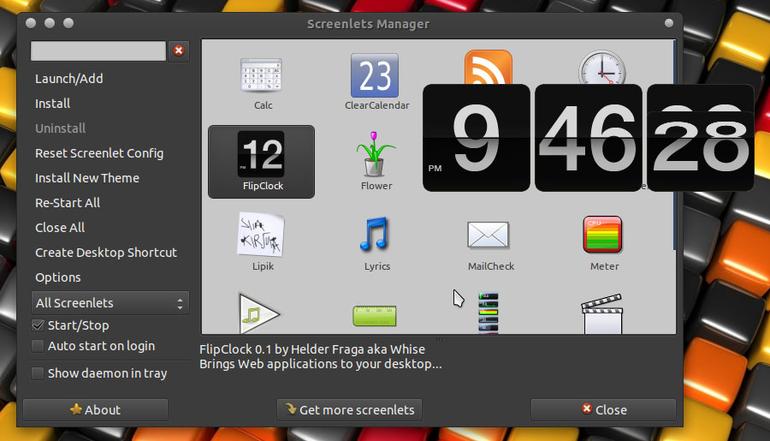The width and height of the screenshot is (770, 441).
Task: Select the green ruler screenlet icon
Action: (x=375, y=316)
